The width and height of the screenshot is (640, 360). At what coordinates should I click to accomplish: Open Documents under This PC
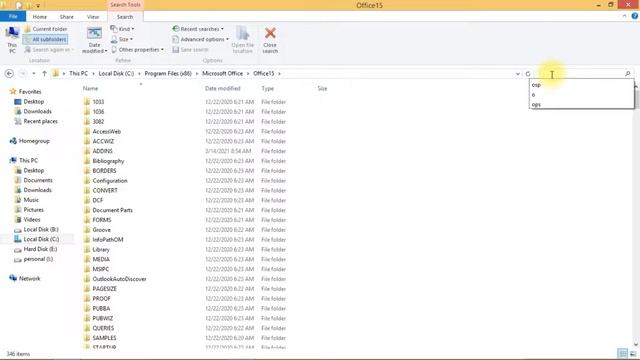coord(38,180)
